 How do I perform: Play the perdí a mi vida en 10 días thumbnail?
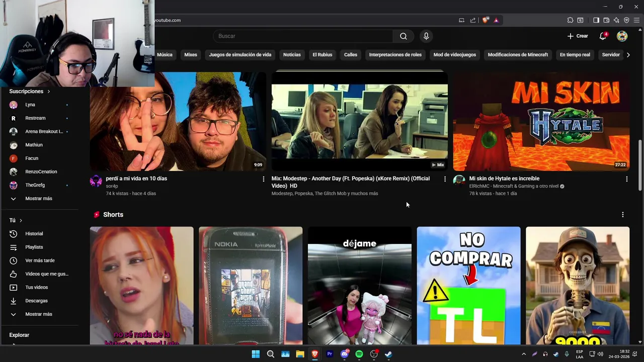pos(178,122)
